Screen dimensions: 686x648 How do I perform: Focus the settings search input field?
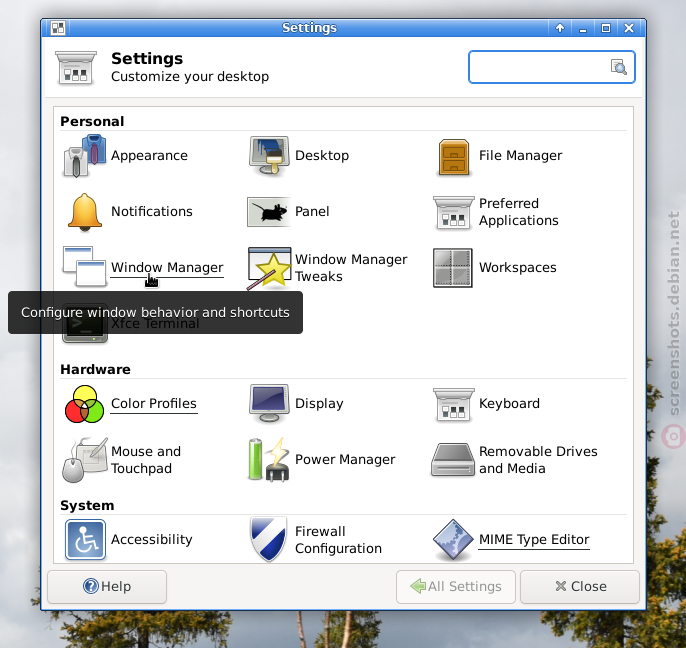point(551,67)
